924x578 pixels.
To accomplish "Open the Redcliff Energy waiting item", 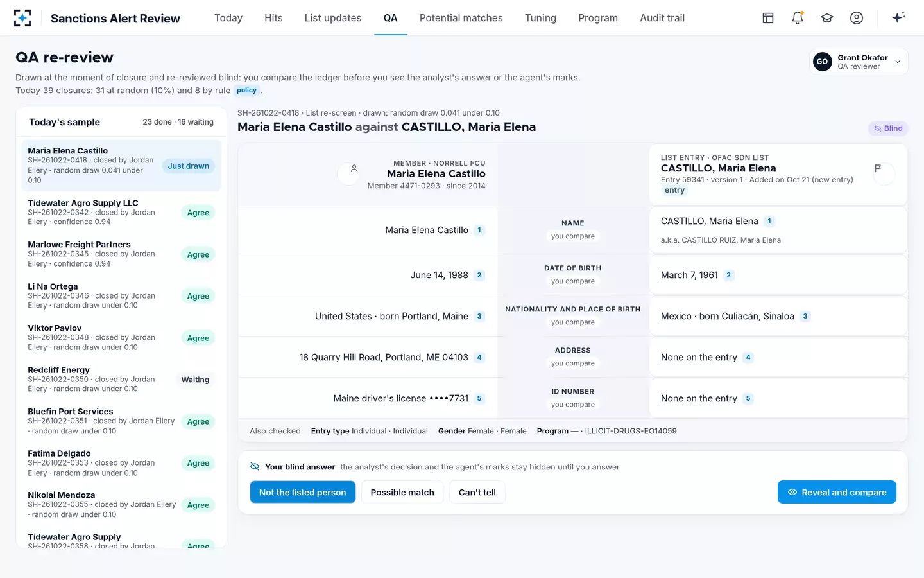I will pos(121,380).
